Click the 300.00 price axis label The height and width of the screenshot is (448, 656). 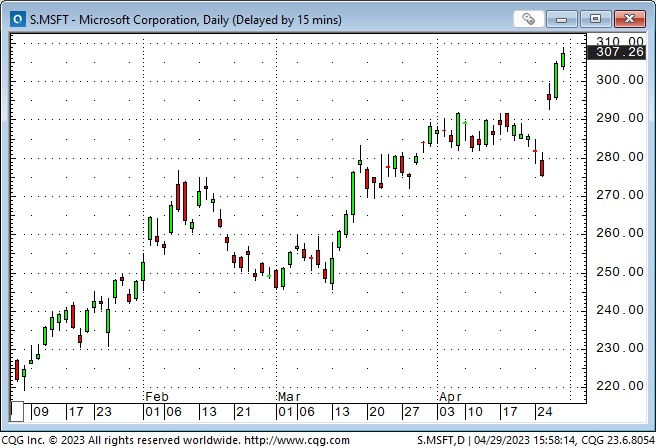click(620, 79)
